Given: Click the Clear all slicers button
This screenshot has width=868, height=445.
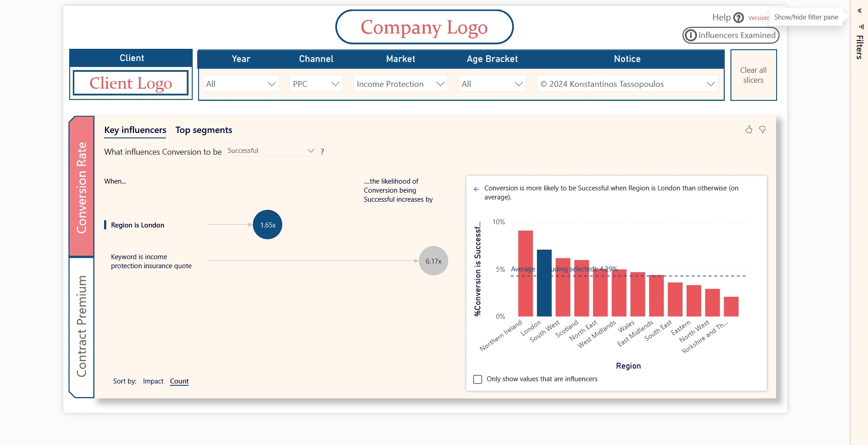Looking at the screenshot, I should click(754, 75).
